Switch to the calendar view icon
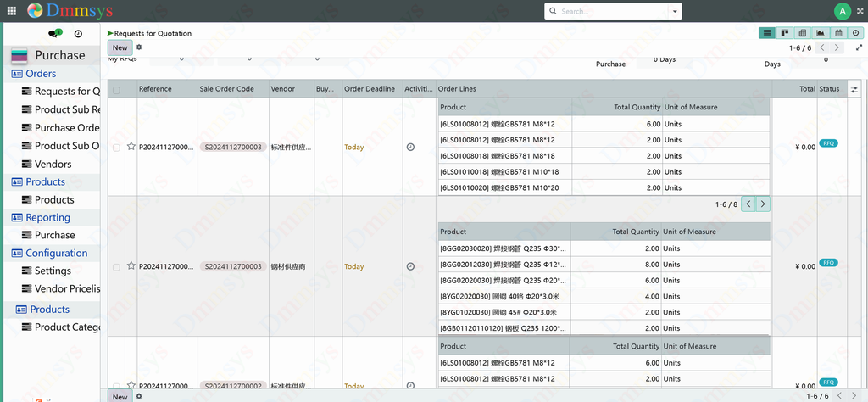The height and width of the screenshot is (402, 868). (x=838, y=33)
